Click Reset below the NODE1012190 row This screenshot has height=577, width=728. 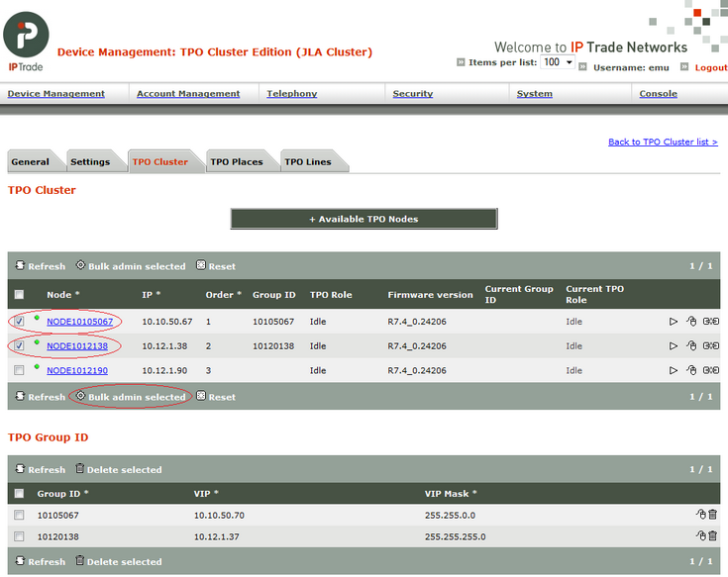216,397
